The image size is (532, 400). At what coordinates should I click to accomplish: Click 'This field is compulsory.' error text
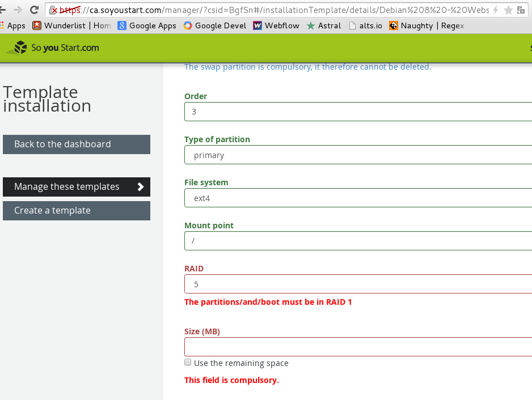(x=231, y=380)
